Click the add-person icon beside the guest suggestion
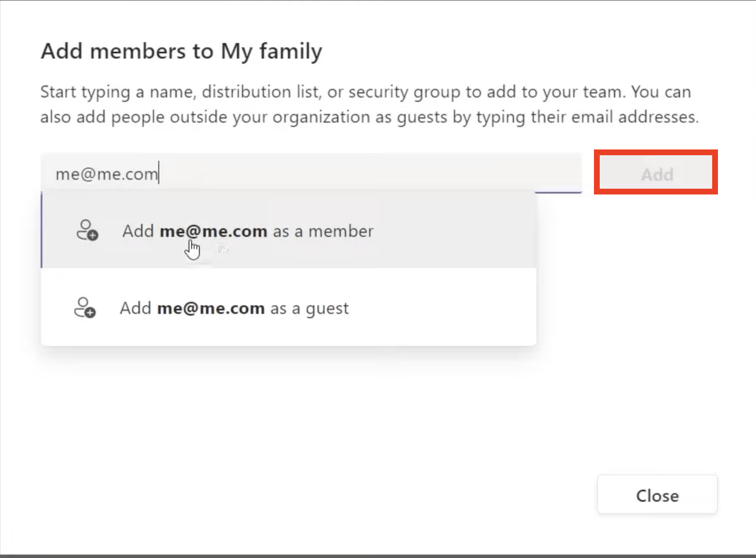 pyautogui.click(x=85, y=308)
